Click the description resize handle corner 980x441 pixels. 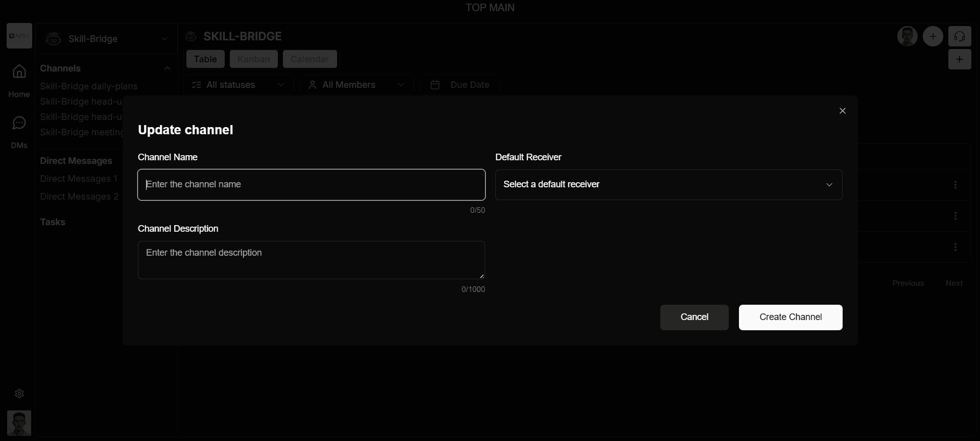(x=482, y=276)
